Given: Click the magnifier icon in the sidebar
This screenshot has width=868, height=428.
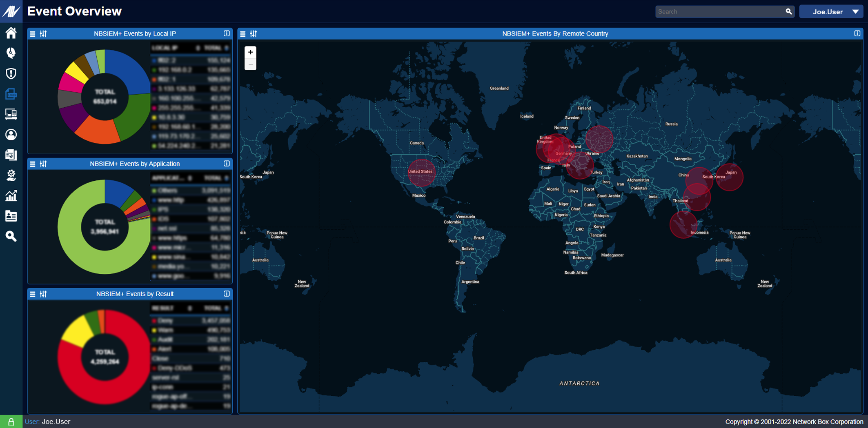Looking at the screenshot, I should [x=11, y=236].
